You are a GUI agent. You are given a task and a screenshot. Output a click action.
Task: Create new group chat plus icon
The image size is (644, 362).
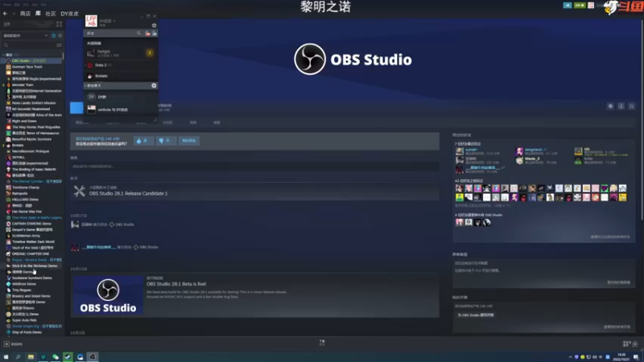point(154,86)
